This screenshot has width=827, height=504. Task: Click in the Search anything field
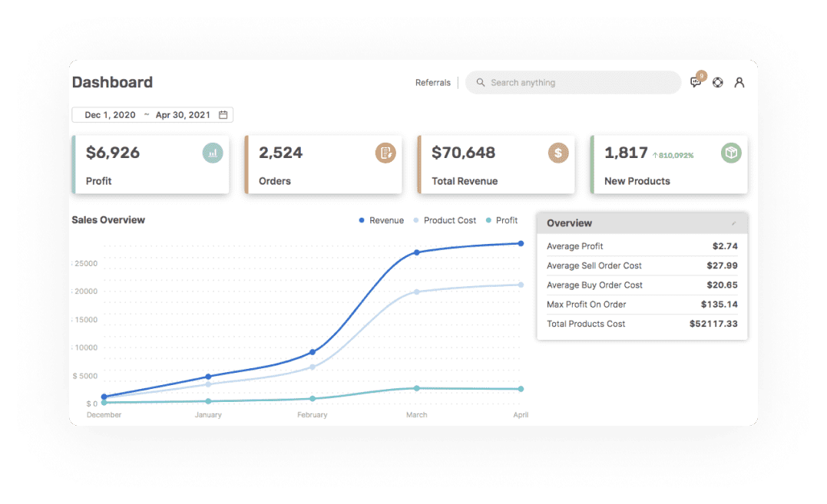(x=576, y=83)
